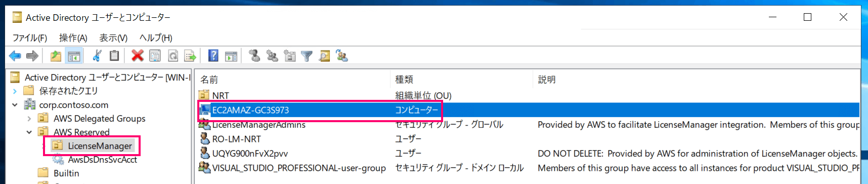Expand the 保存されたクエリ node

[x=15, y=91]
